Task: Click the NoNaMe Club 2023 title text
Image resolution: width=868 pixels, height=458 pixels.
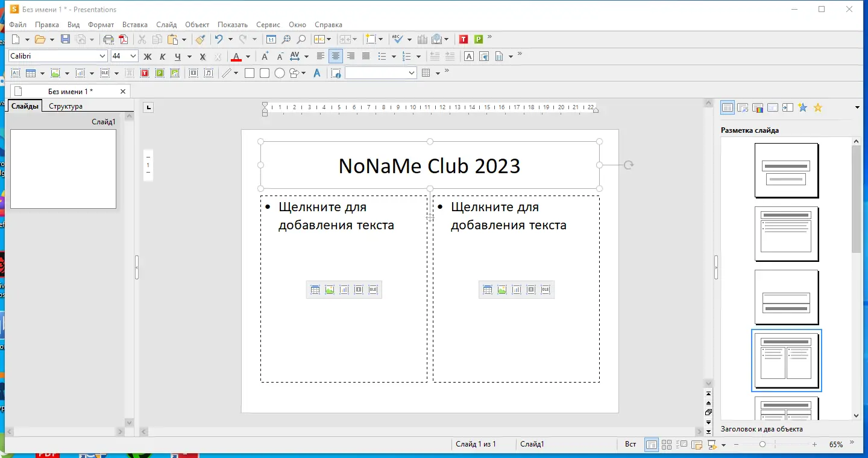Action: pos(430,166)
